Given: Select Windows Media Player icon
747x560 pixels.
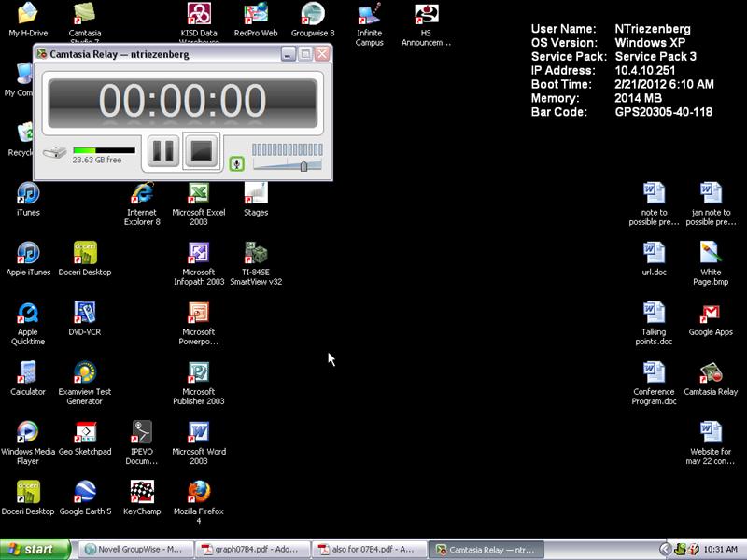Looking at the screenshot, I should pos(28,442).
